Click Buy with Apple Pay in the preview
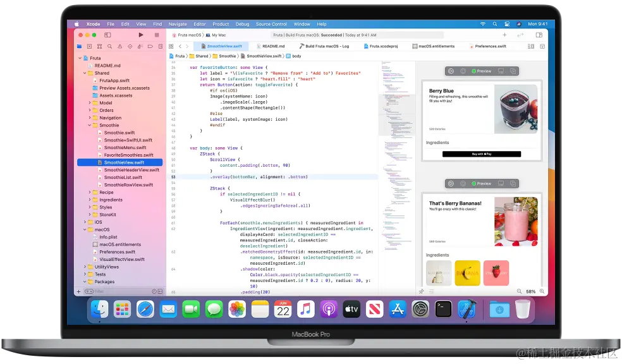622x364 pixels. (482, 154)
